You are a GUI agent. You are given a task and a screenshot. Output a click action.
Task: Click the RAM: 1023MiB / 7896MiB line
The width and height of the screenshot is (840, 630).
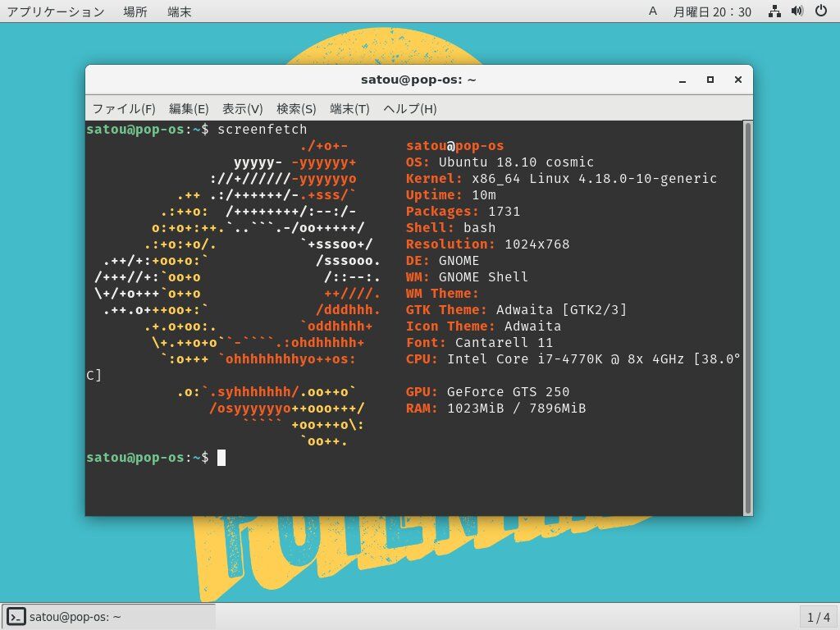pyautogui.click(x=496, y=409)
